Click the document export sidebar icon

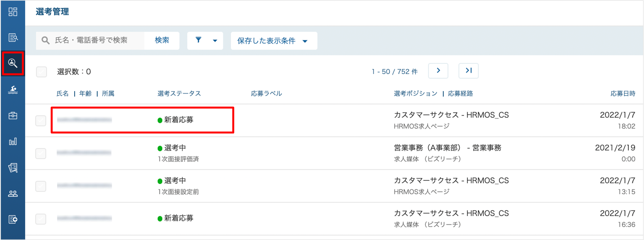13,220
